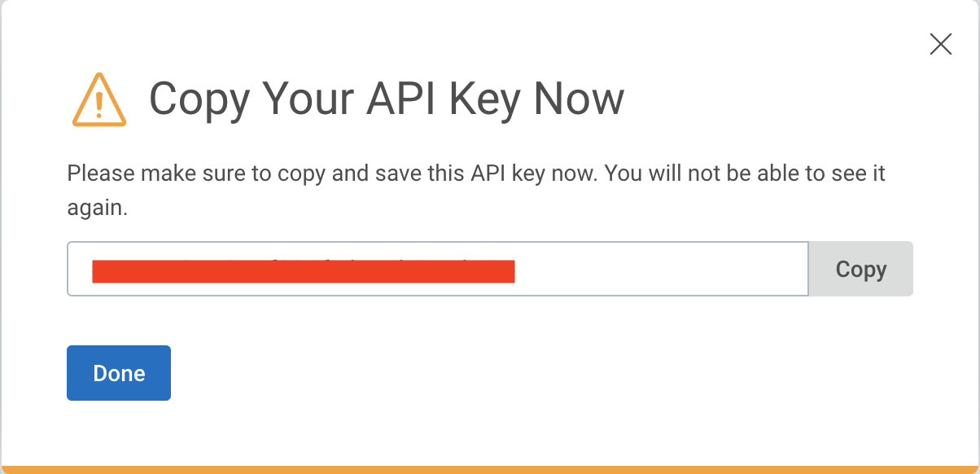
Task: Click the orange warning triangle icon
Action: pos(99,101)
